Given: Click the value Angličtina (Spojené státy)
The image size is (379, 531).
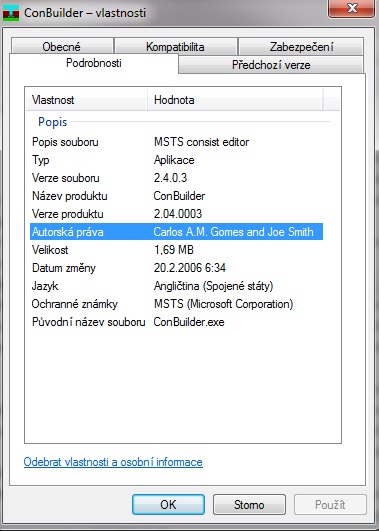Looking at the screenshot, I should click(x=213, y=286).
